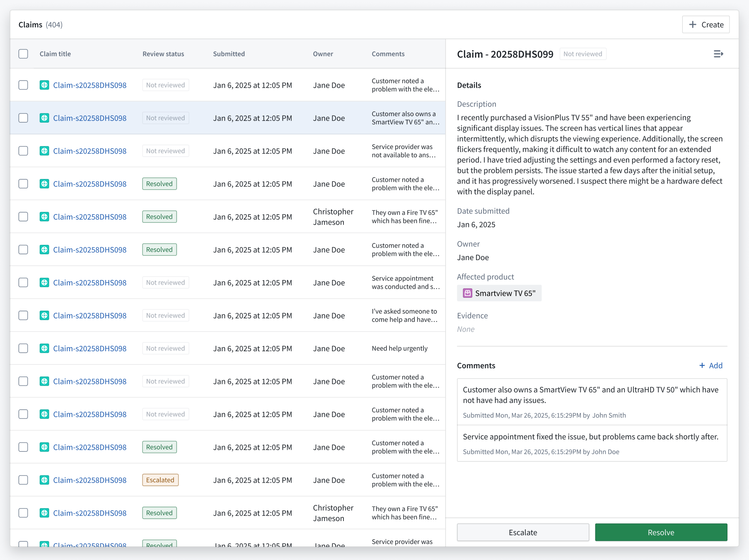
Task: Select the checkbox for 'Need help urgently' claim
Action: [x=23, y=348]
